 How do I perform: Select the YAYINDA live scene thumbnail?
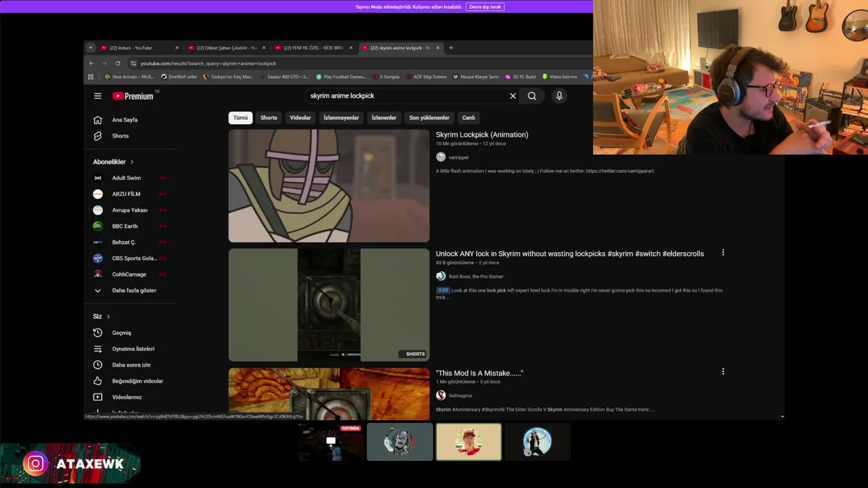coord(330,442)
